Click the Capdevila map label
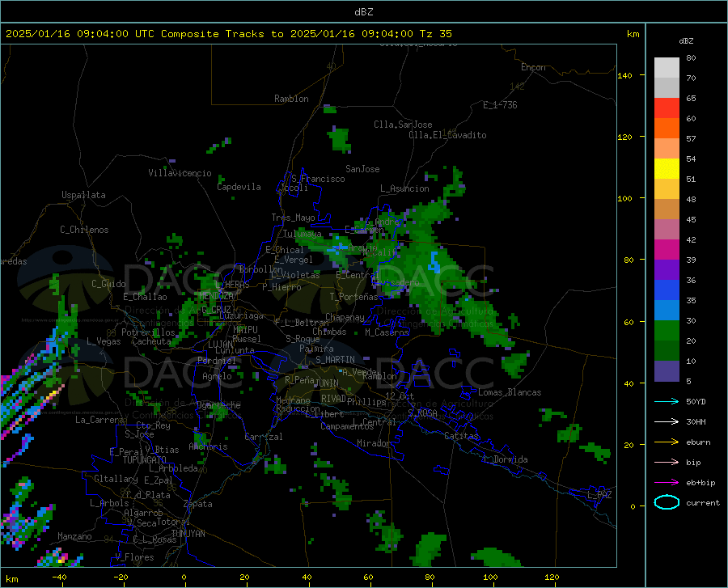Screen dimensions: 728x588 [239, 187]
